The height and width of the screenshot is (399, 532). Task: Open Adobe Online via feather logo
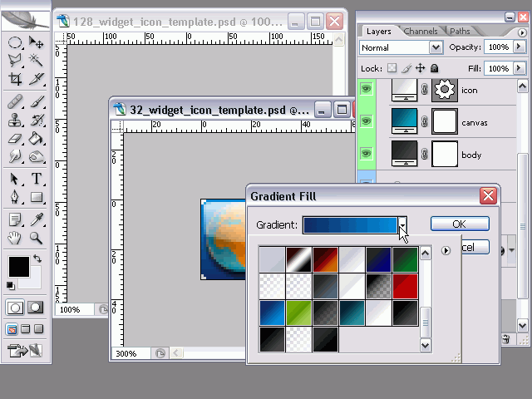26,20
